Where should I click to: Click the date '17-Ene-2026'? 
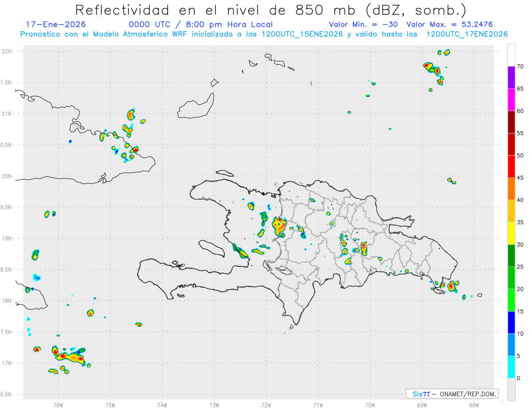pos(55,24)
